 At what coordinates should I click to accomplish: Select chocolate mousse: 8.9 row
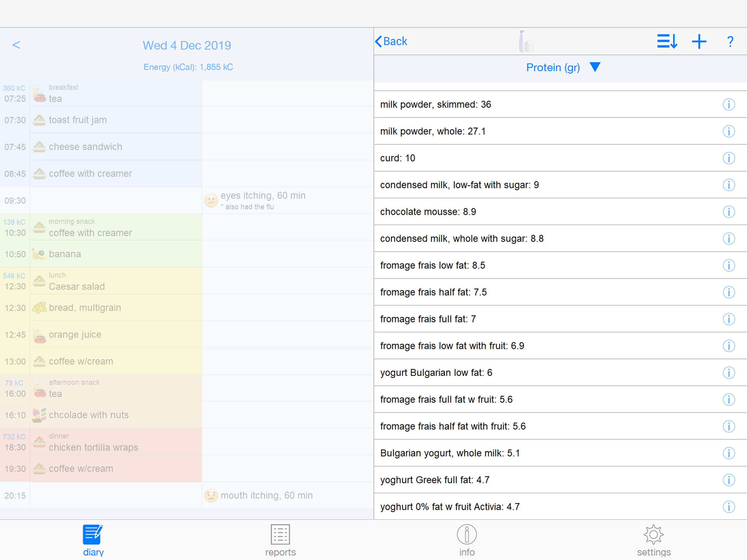[x=560, y=212]
